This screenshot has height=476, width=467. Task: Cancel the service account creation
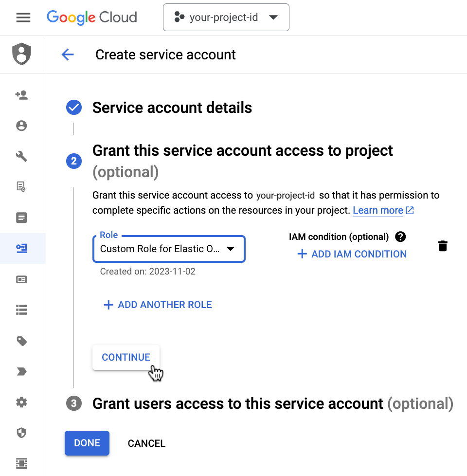(146, 443)
